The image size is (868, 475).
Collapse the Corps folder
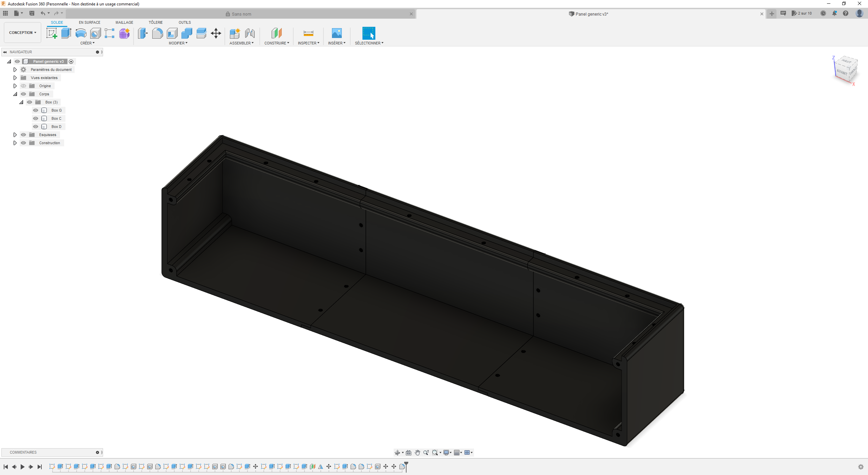coord(15,94)
